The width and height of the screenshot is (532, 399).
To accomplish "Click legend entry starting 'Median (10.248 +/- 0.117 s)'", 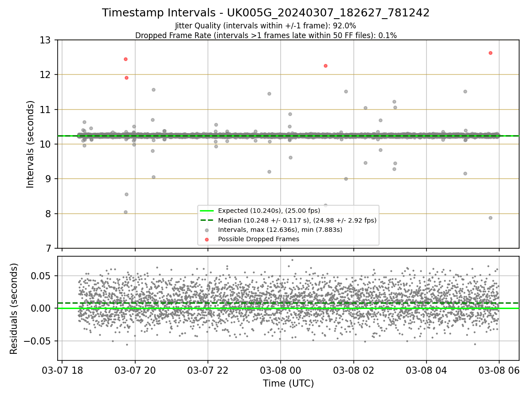I will 297,220.
